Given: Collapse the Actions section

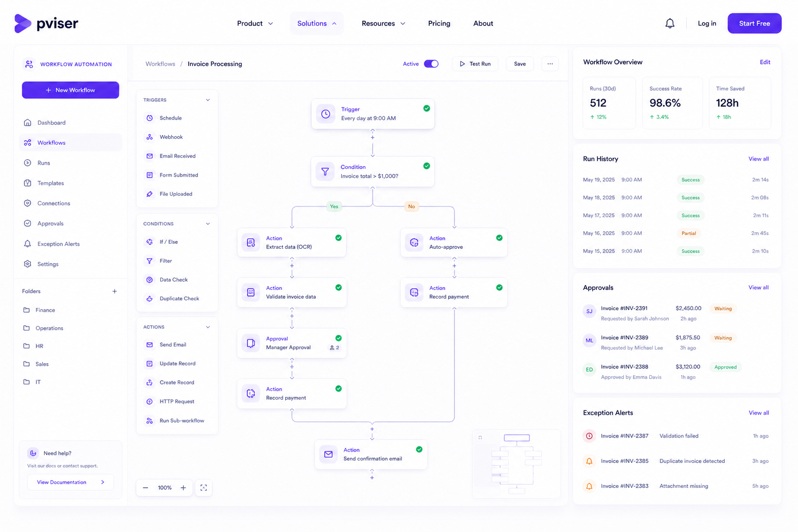Looking at the screenshot, I should click(x=208, y=327).
